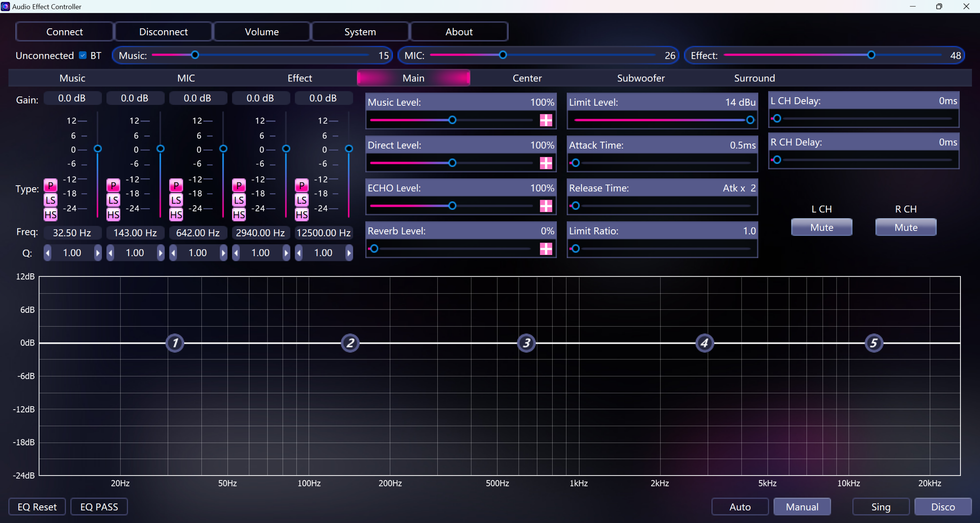Select Low Shelf type for the 2940.00 Hz band

tap(239, 200)
